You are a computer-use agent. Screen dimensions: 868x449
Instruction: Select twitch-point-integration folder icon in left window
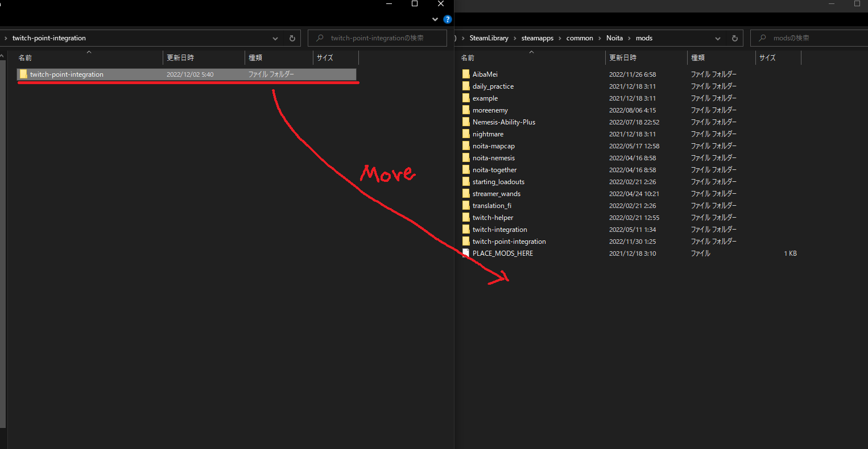coord(23,74)
